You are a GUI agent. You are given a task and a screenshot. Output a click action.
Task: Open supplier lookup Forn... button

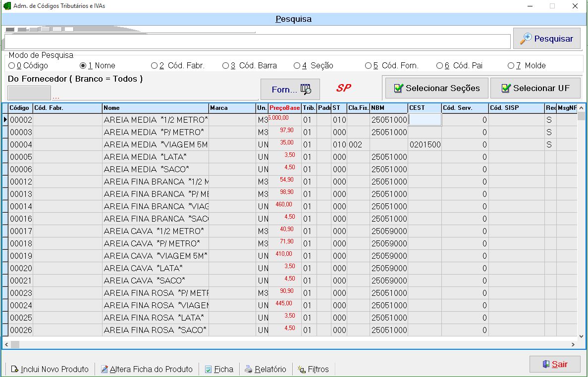pyautogui.click(x=290, y=90)
